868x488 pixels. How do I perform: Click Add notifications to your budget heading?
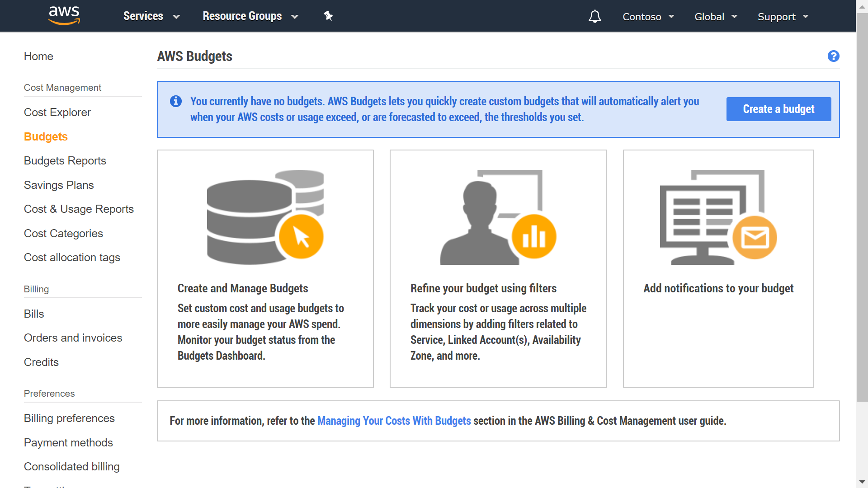coord(718,288)
